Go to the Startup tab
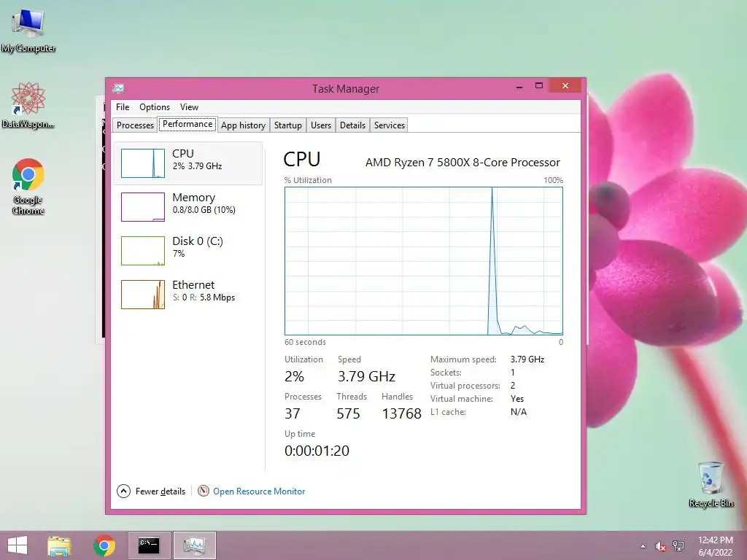 (x=287, y=125)
